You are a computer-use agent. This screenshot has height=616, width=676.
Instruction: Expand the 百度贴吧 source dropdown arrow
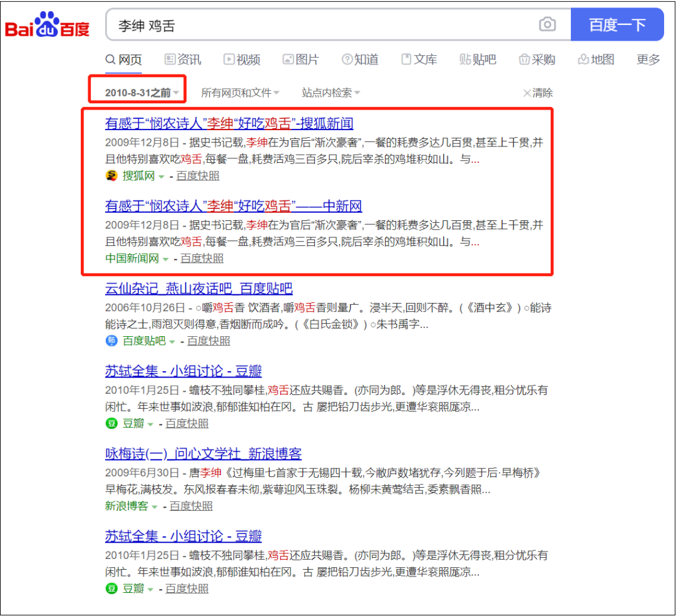coord(172,342)
